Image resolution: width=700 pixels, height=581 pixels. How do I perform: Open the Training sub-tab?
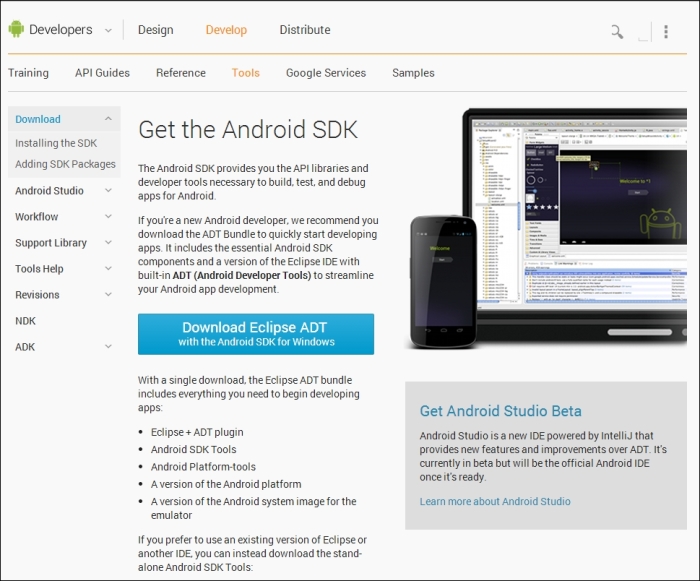coord(28,73)
